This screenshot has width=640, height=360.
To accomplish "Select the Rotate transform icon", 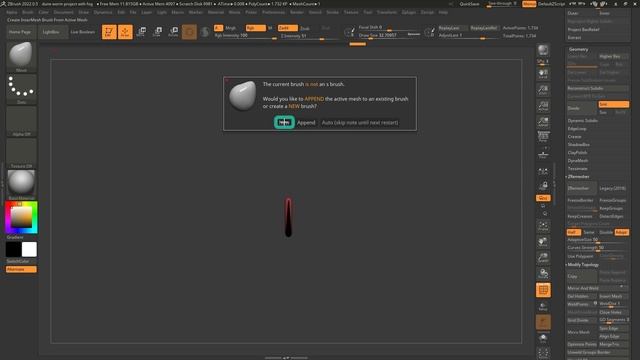I will point(173,32).
